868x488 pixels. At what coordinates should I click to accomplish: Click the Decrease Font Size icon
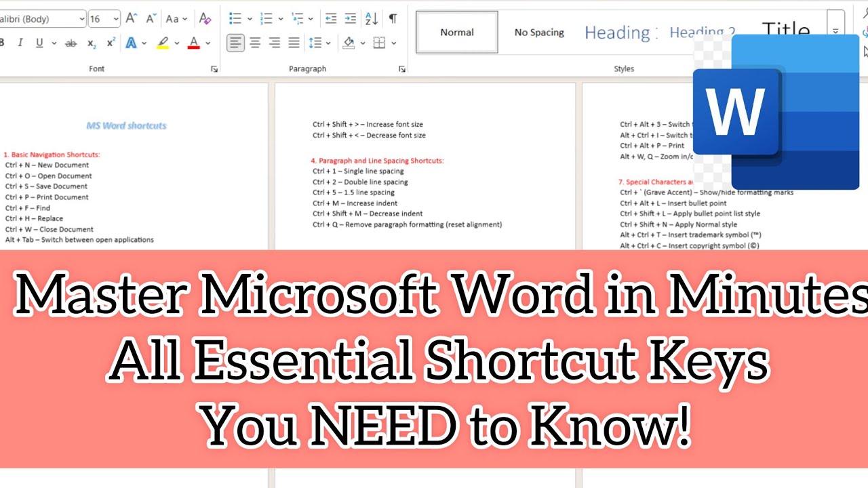point(150,19)
